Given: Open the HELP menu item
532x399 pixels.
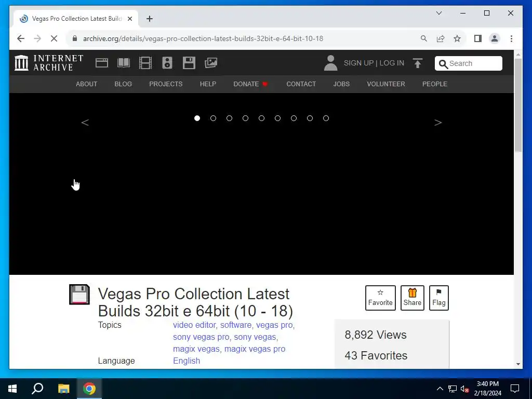Looking at the screenshot, I should (x=208, y=84).
